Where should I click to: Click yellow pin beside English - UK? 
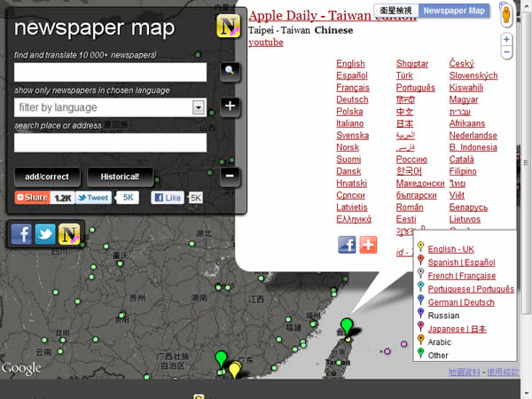(420, 246)
